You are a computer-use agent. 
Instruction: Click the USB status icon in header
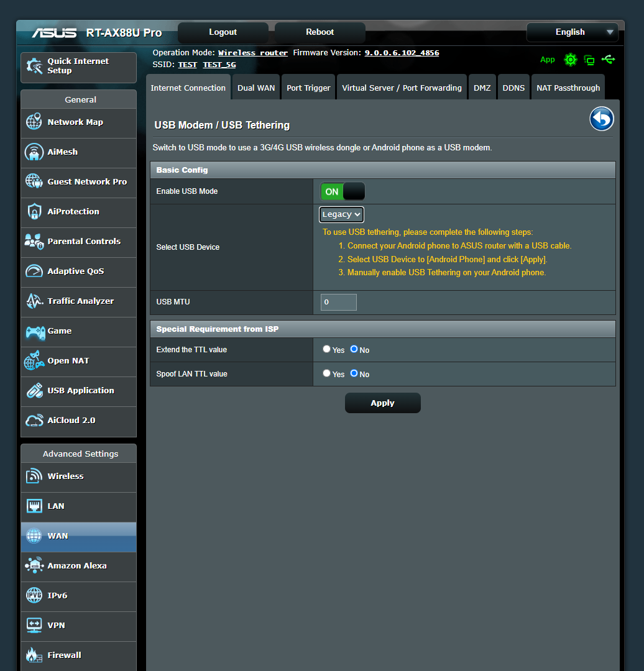click(x=608, y=60)
